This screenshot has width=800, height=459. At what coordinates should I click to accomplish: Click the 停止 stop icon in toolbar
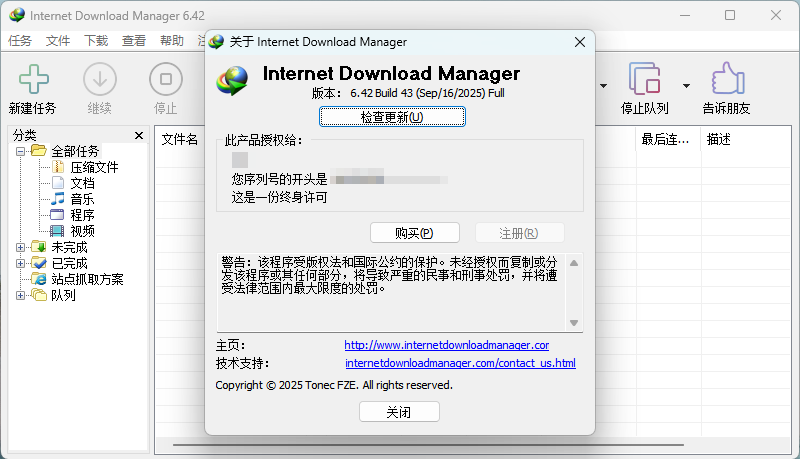pyautogui.click(x=166, y=79)
